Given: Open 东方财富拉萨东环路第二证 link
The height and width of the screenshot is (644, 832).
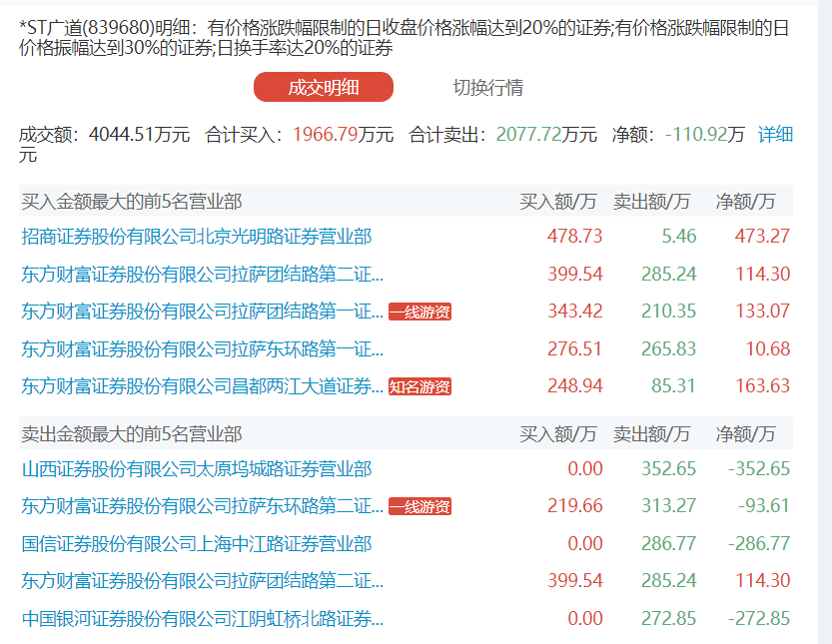Looking at the screenshot, I should (202, 506).
